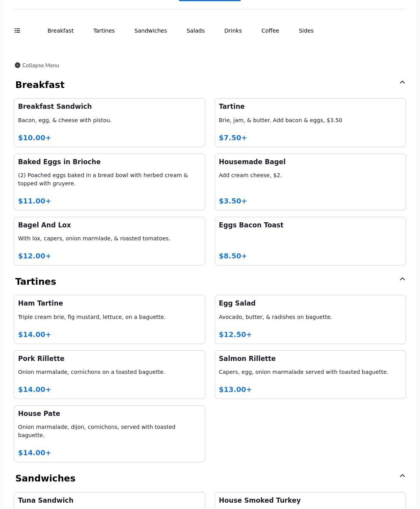Screen dimensions: 420x509
Task: Select the Coffee category tab
Action: (270, 31)
